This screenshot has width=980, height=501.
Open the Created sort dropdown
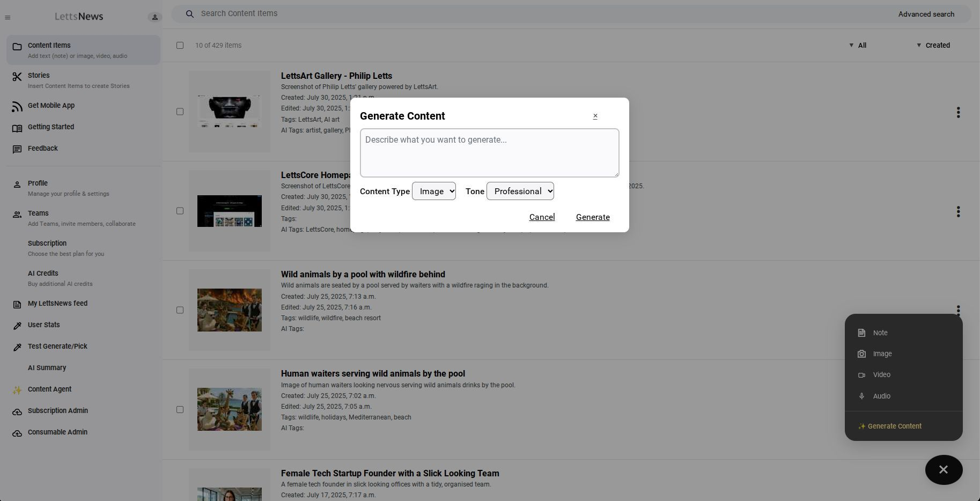pos(934,46)
